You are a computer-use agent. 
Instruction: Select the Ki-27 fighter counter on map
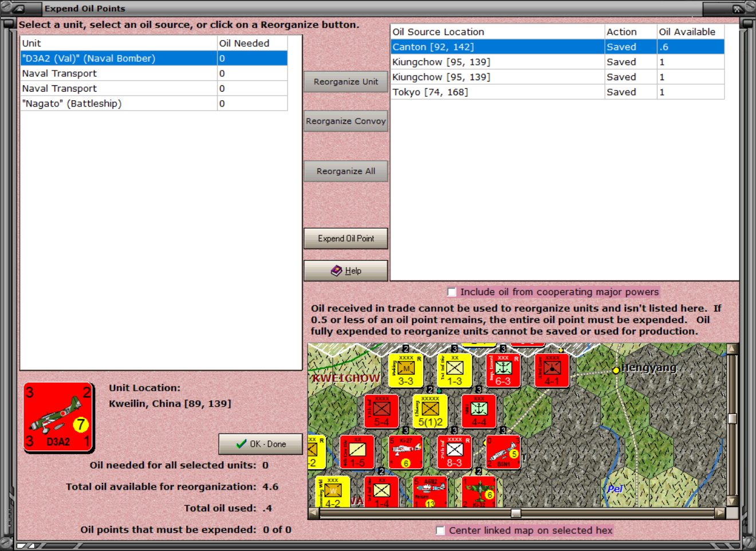point(405,452)
